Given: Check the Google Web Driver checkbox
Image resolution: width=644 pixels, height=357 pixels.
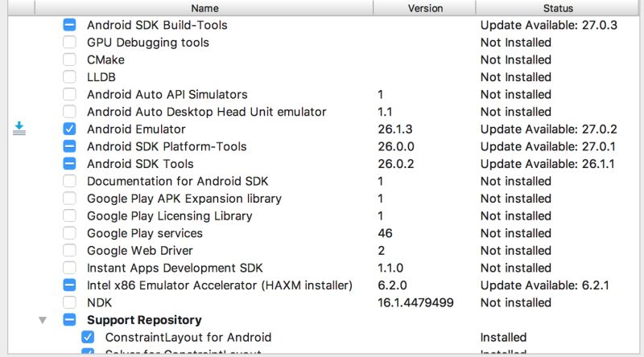Looking at the screenshot, I should (69, 250).
